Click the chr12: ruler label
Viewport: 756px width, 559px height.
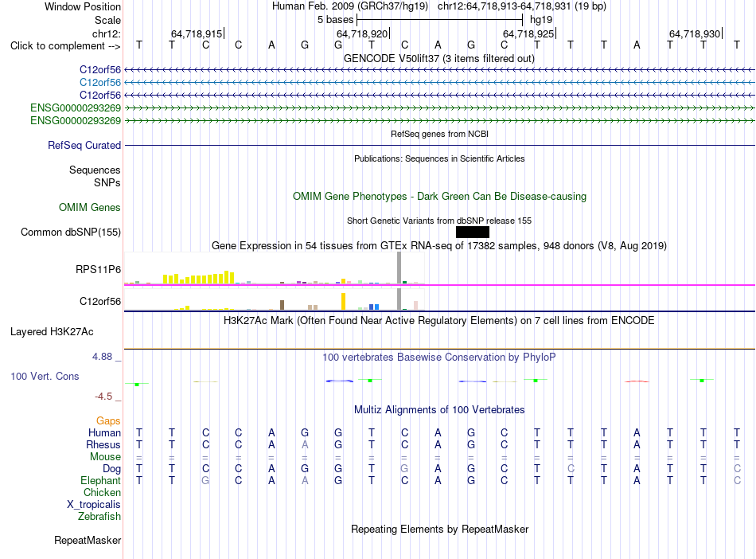[x=106, y=33]
